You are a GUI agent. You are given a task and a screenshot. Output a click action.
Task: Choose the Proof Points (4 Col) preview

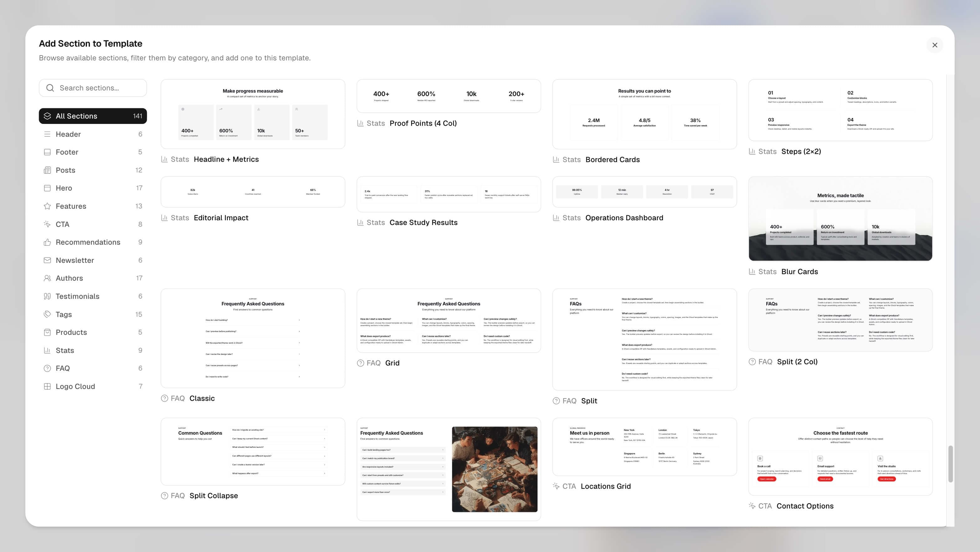click(x=448, y=96)
